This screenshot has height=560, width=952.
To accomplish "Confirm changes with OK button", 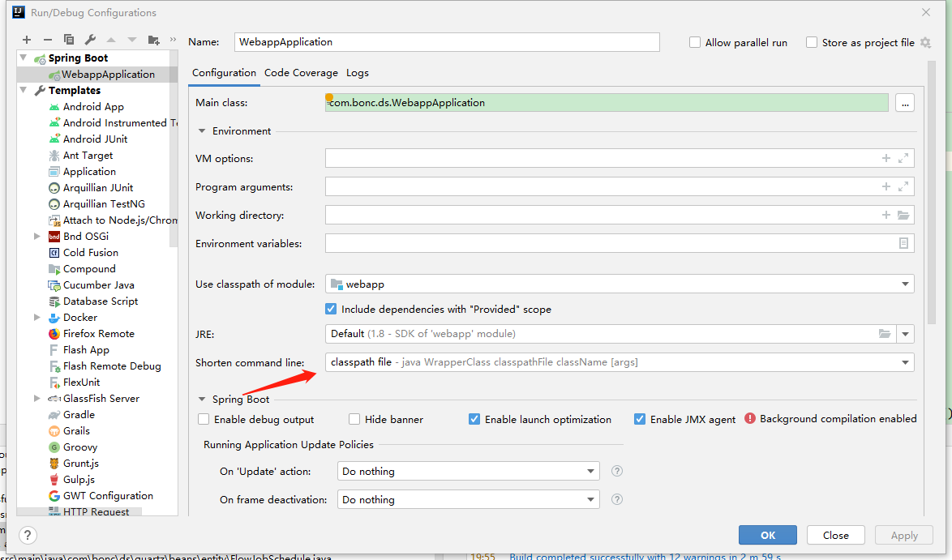I will click(767, 535).
